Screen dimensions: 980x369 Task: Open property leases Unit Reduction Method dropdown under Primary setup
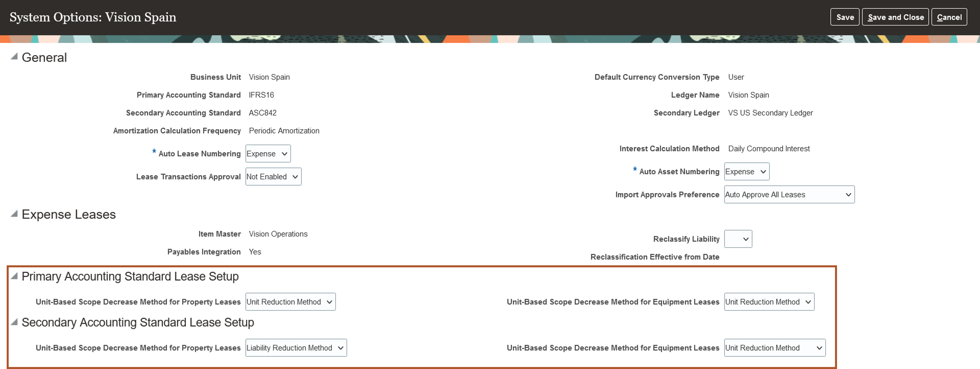(x=290, y=302)
